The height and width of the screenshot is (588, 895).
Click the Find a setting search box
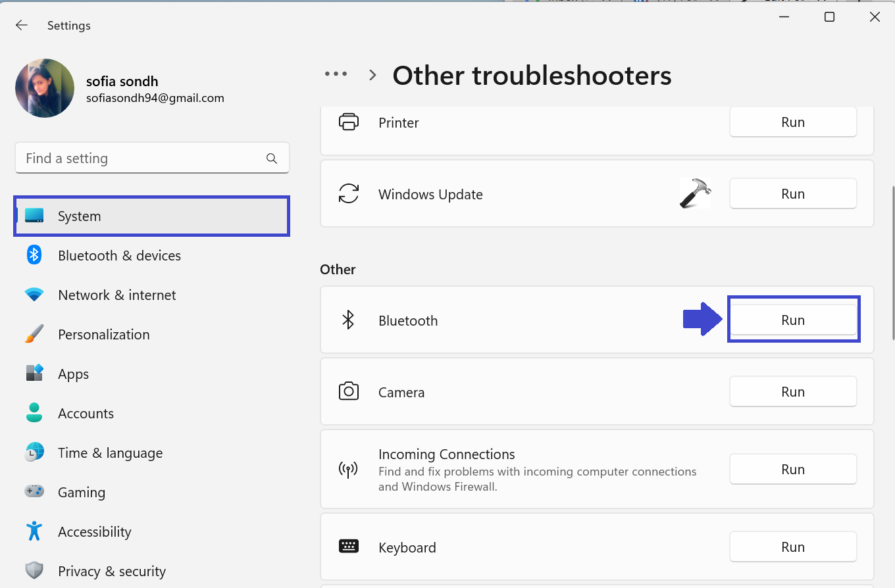coord(141,159)
